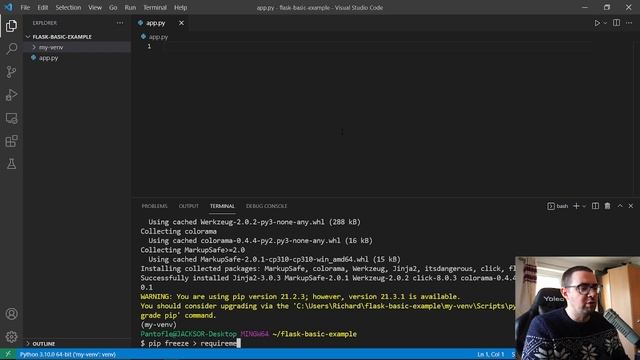640x360 pixels.
Task: Select Python 3.10.0 interpreter in status bar
Action: pyautogui.click(x=68, y=354)
